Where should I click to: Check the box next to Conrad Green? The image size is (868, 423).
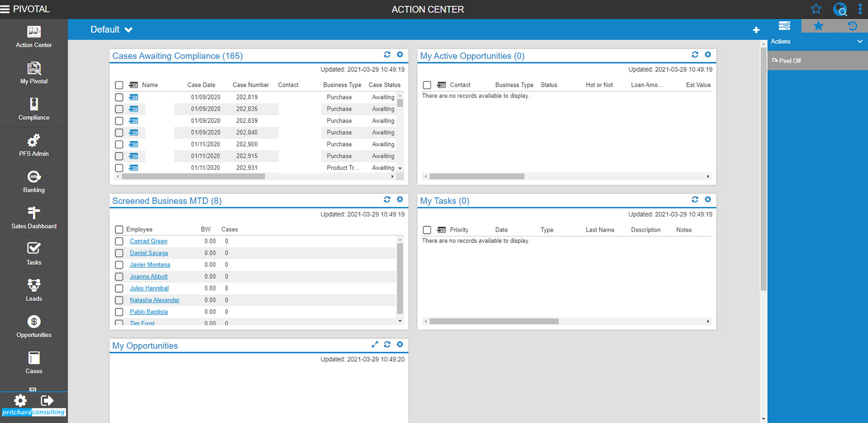click(x=119, y=241)
